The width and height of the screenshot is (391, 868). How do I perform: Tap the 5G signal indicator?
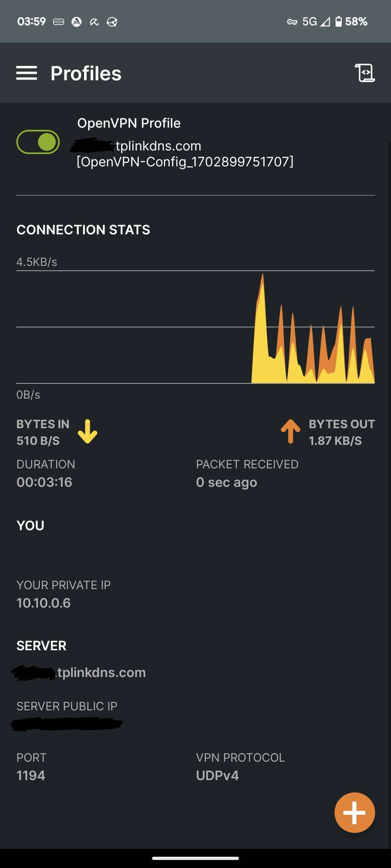[310, 22]
